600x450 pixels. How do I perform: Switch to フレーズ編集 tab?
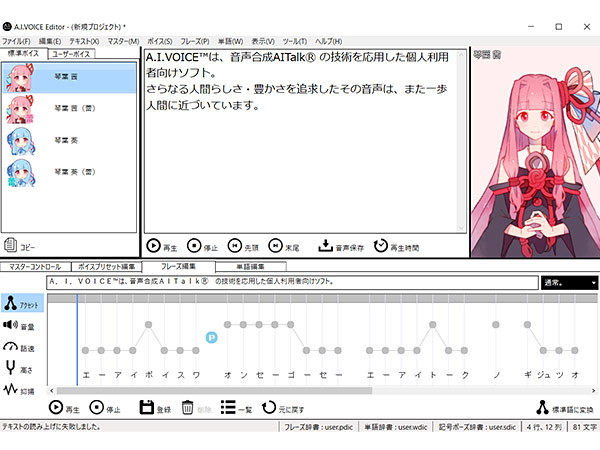click(178, 266)
